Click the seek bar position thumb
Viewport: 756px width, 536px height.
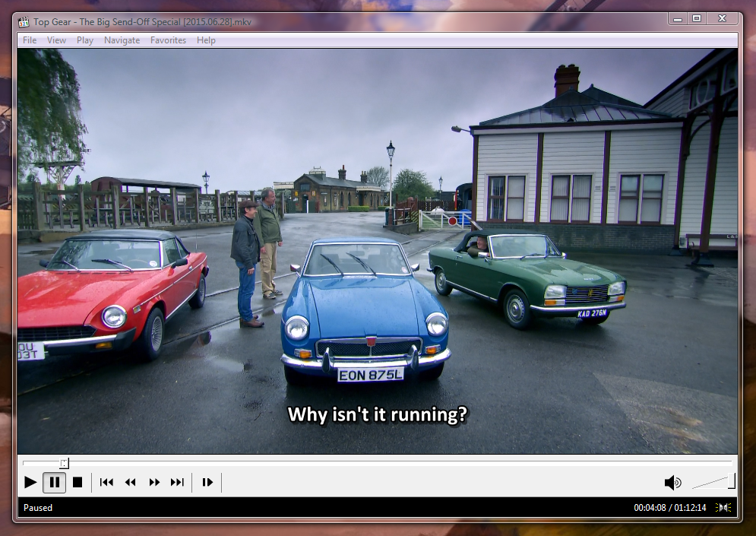tap(64, 463)
